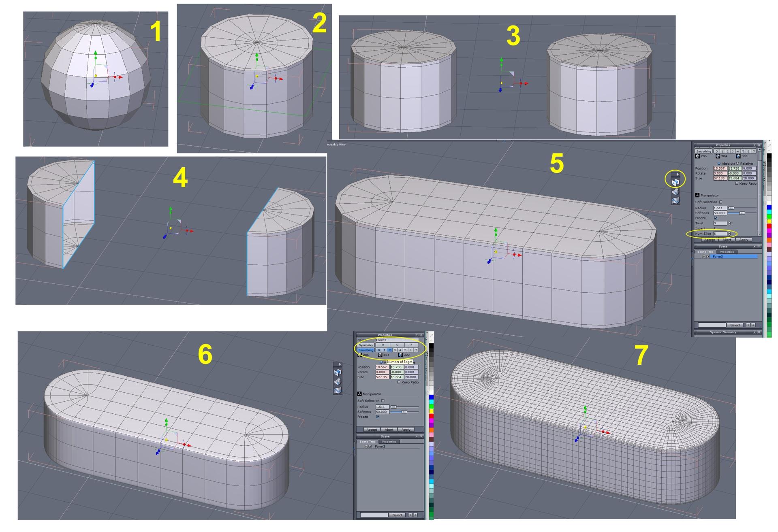This screenshot has width=778, height=532.
Task: Click the edge count cube icon showing 584 under Symmetry
Action: pyautogui.click(x=380, y=355)
